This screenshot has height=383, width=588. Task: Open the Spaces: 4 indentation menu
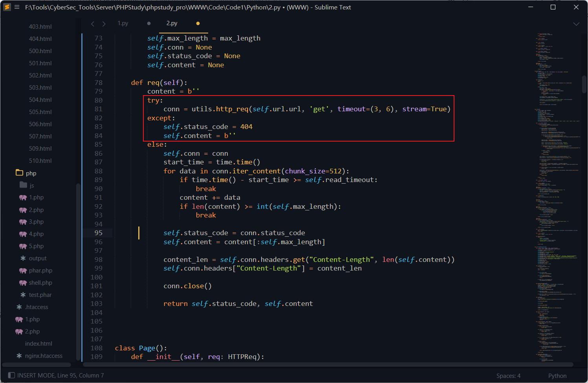[x=508, y=376]
